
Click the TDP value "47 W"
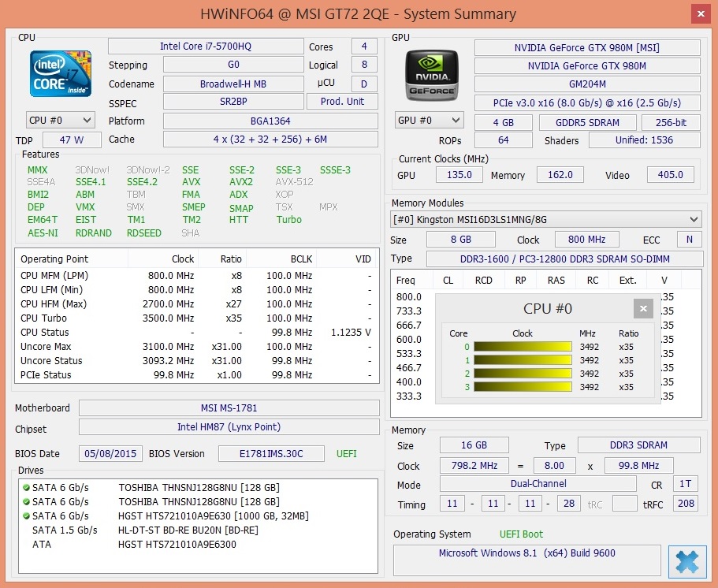[72, 140]
